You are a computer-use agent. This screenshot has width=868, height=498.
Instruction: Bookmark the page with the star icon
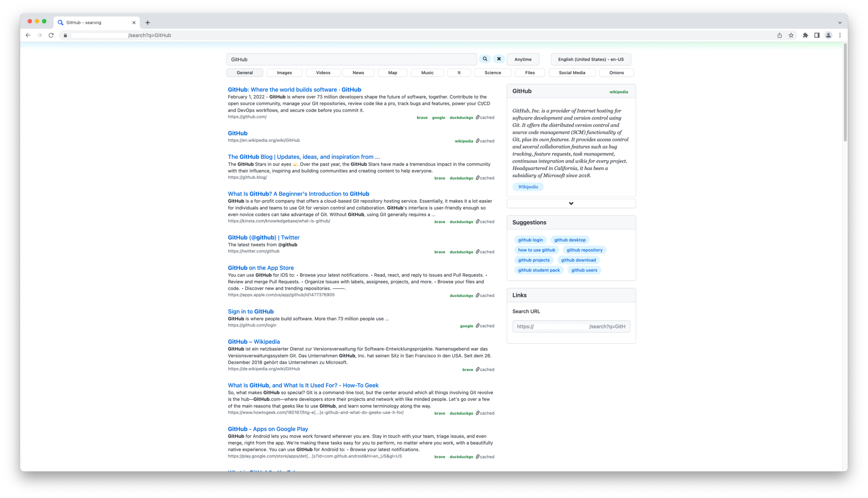tap(791, 35)
